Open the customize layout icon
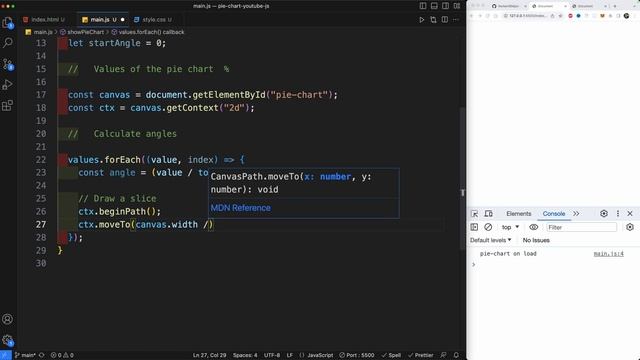This screenshot has height=360, width=640. click(x=457, y=6)
